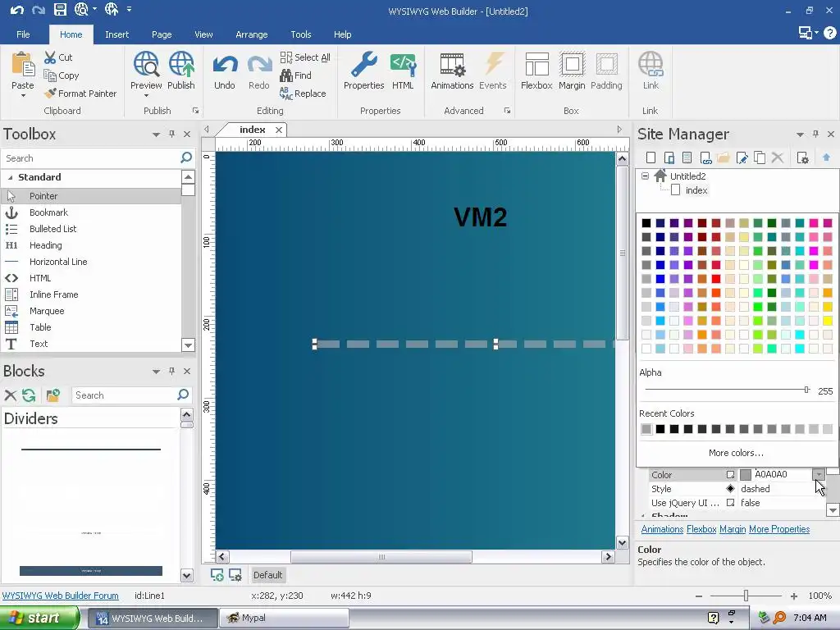Click the Windows start button
840x630 pixels.
(39, 618)
